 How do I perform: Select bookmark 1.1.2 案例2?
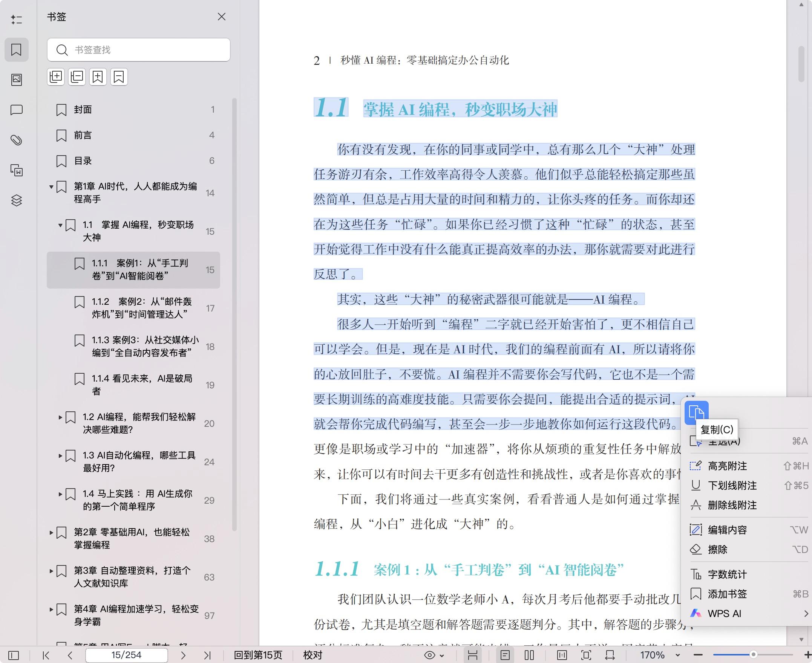133,308
